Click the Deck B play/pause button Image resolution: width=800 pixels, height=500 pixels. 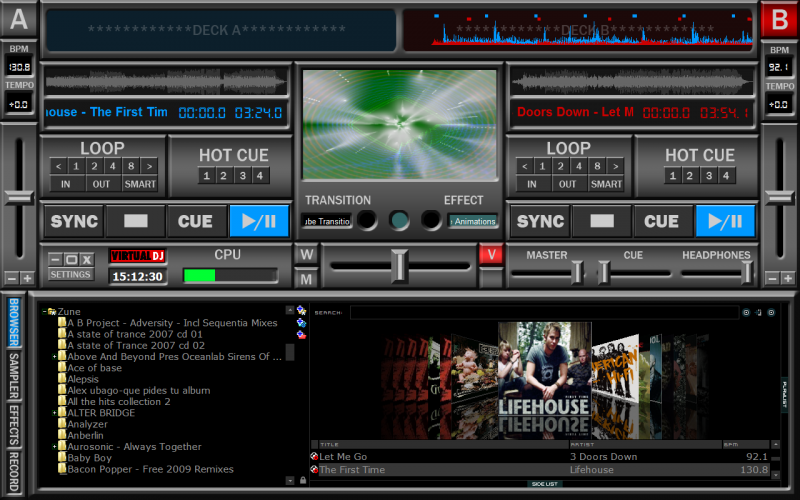[x=725, y=221]
